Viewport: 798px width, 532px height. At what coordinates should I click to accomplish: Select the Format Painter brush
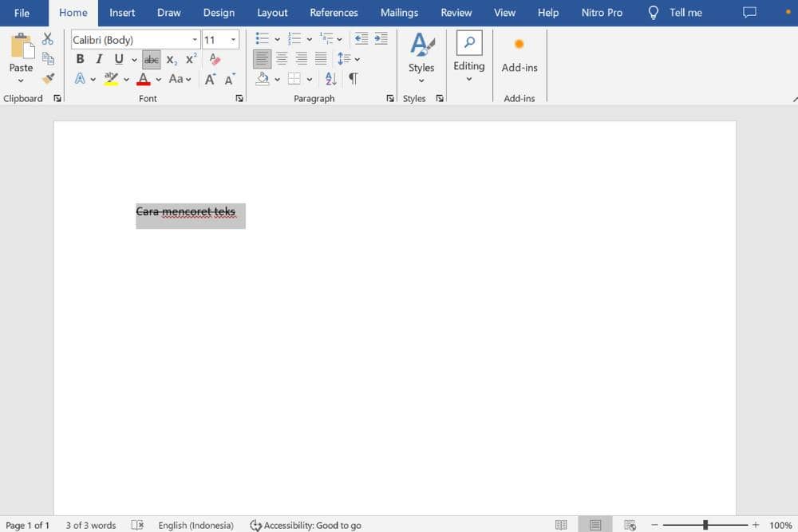click(x=48, y=78)
